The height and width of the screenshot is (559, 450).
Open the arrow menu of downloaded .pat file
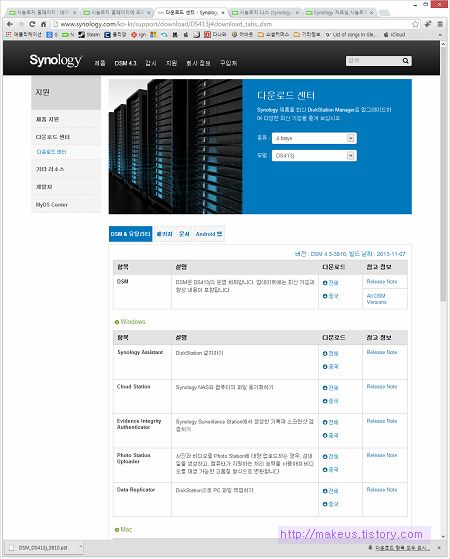click(81, 547)
